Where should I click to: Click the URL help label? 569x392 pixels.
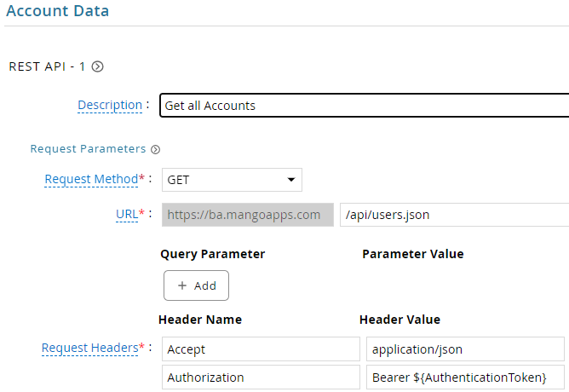point(127,215)
